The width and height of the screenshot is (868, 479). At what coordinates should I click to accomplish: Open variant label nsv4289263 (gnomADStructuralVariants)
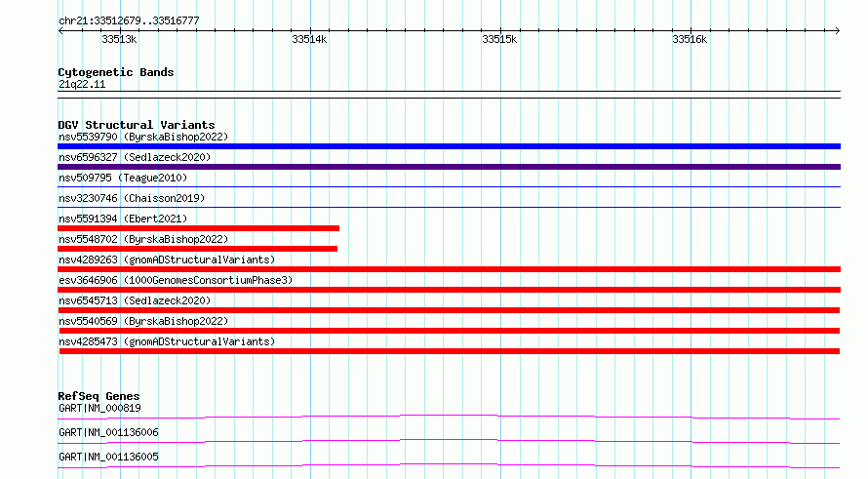pyautogui.click(x=167, y=259)
